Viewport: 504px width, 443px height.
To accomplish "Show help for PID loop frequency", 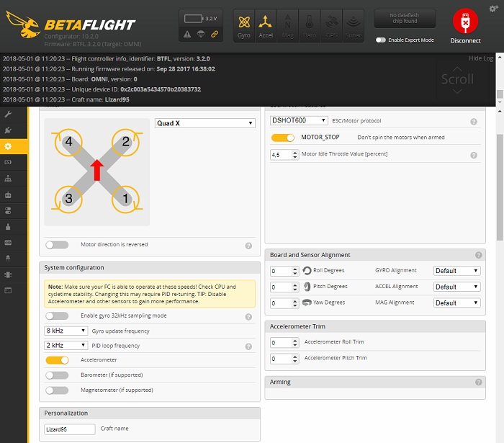I will point(248,346).
